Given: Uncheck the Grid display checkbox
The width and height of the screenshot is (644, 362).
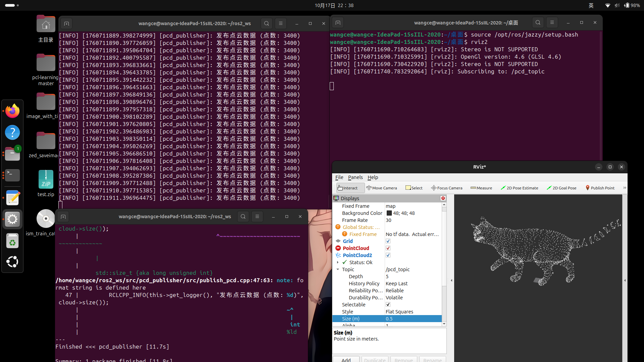Looking at the screenshot, I should (x=388, y=241).
